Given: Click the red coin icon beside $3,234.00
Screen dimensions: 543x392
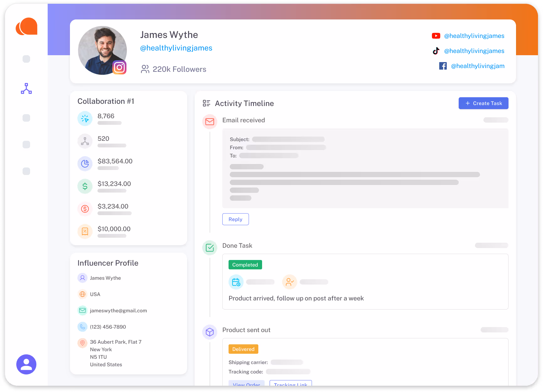Looking at the screenshot, I should (x=85, y=209).
